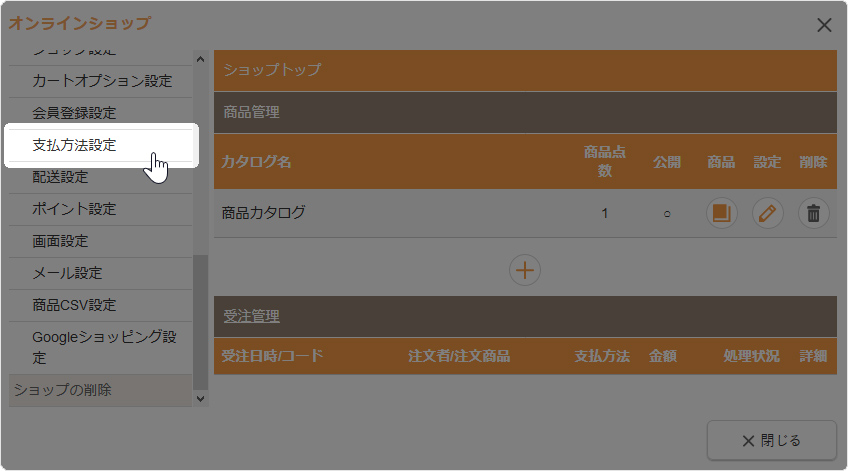Open Googleショッピング設定 item
The image size is (848, 471).
point(104,346)
